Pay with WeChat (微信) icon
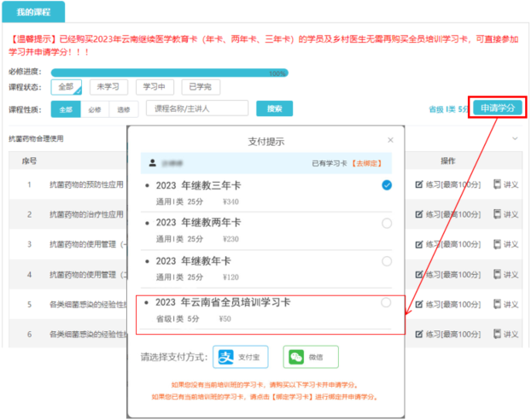Viewport: 531px width, 420px height. tap(295, 357)
